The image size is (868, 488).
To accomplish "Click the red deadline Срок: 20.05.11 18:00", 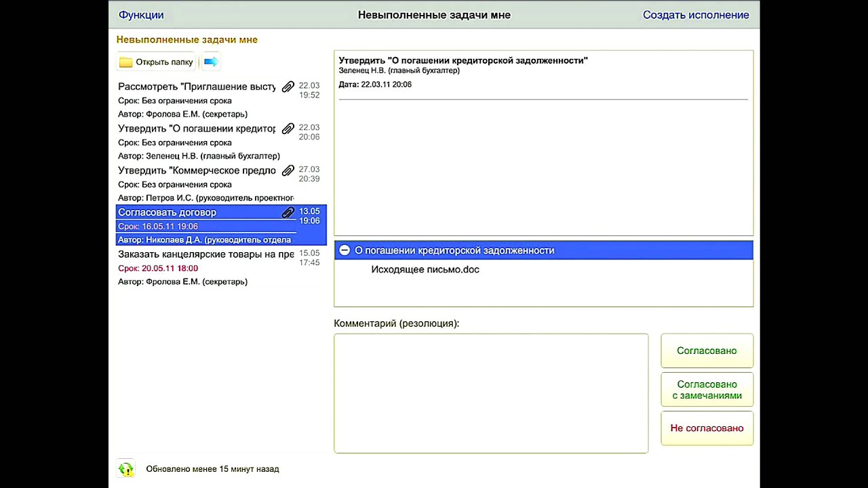I will click(158, 268).
